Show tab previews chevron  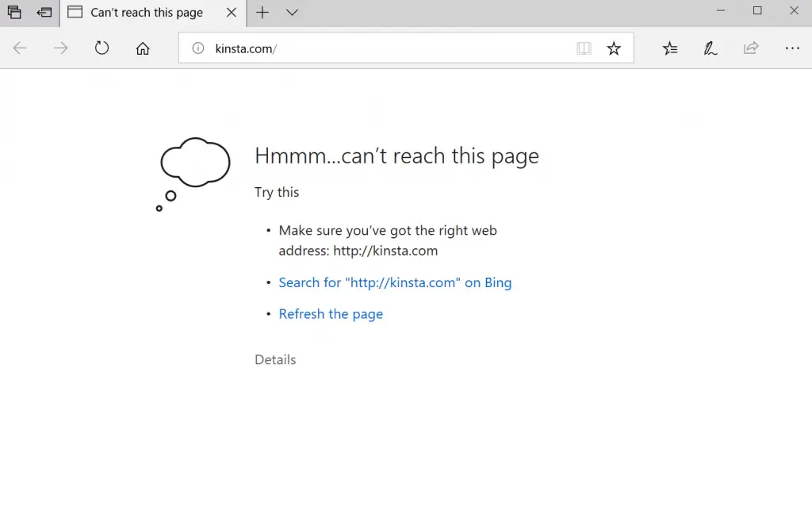292,13
